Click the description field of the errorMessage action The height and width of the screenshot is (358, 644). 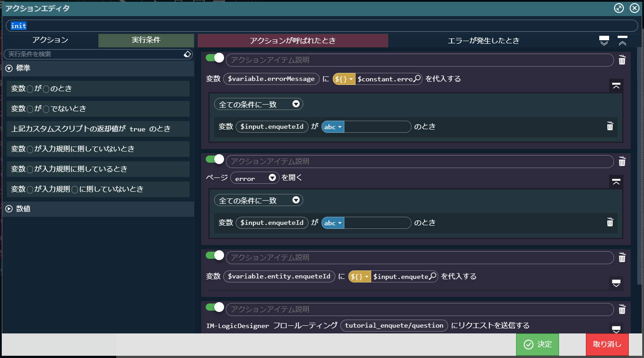tap(419, 60)
